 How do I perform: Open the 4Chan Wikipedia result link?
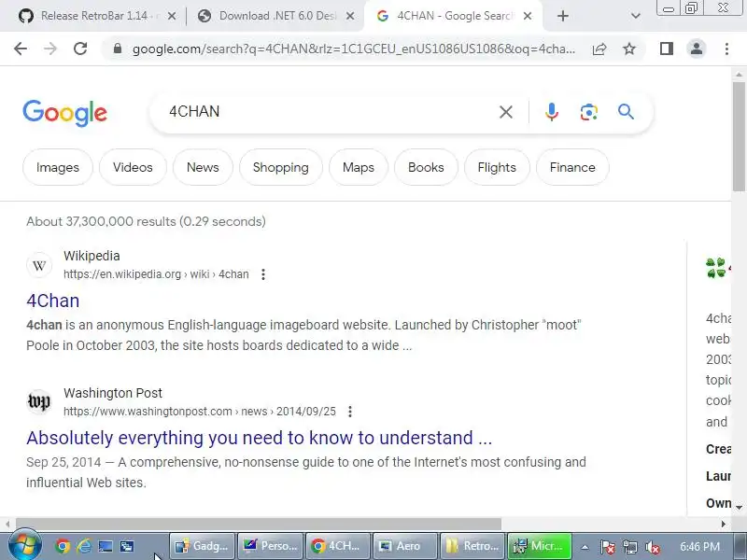pyautogui.click(x=53, y=301)
